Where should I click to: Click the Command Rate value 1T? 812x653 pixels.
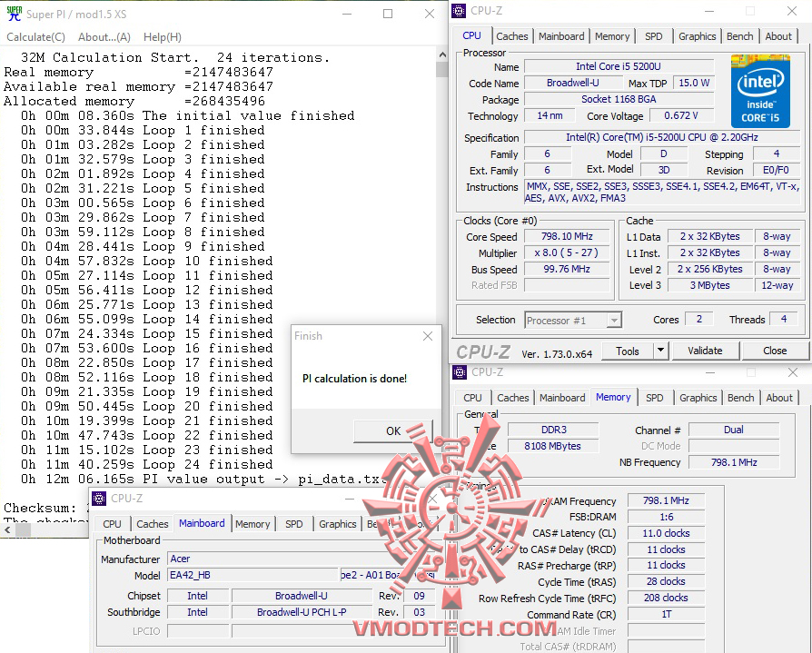666,614
